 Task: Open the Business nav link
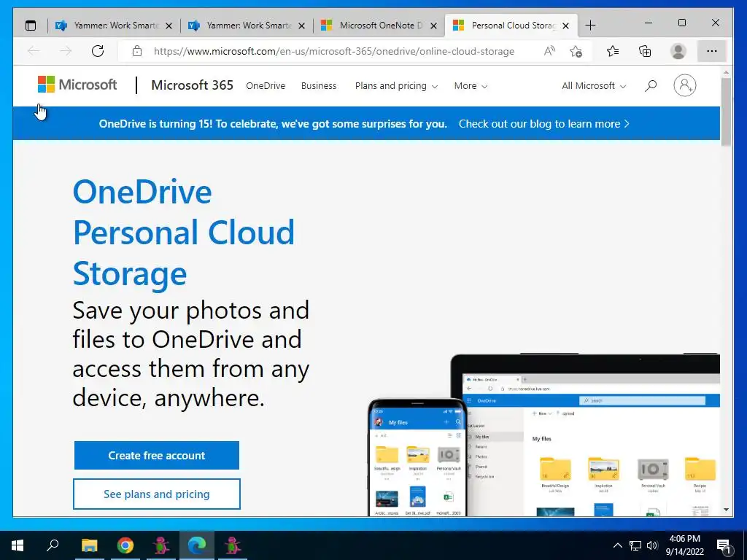pos(319,86)
